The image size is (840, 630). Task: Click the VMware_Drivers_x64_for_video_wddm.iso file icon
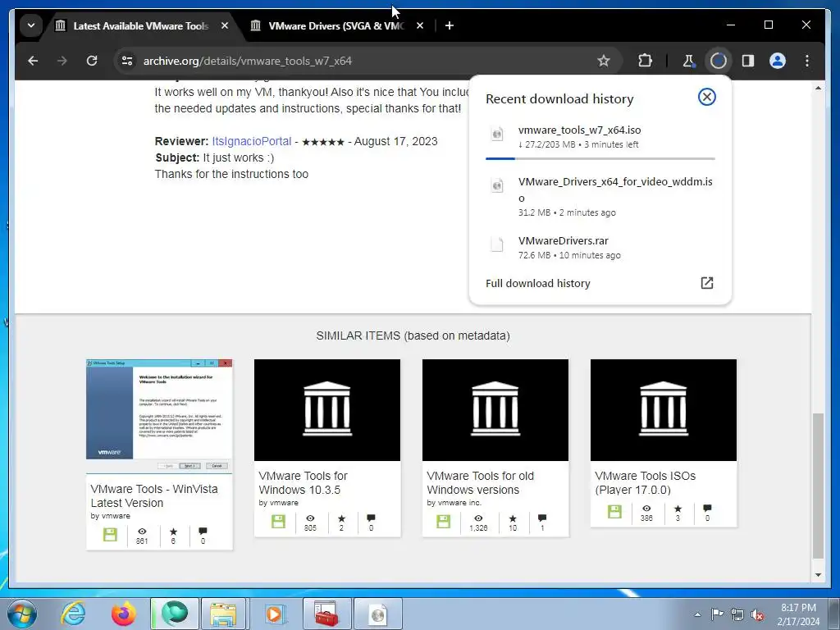pyautogui.click(x=497, y=185)
